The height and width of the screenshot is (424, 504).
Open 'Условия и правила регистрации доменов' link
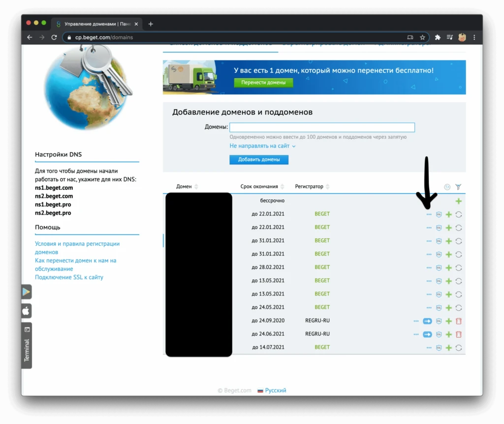[x=77, y=248]
